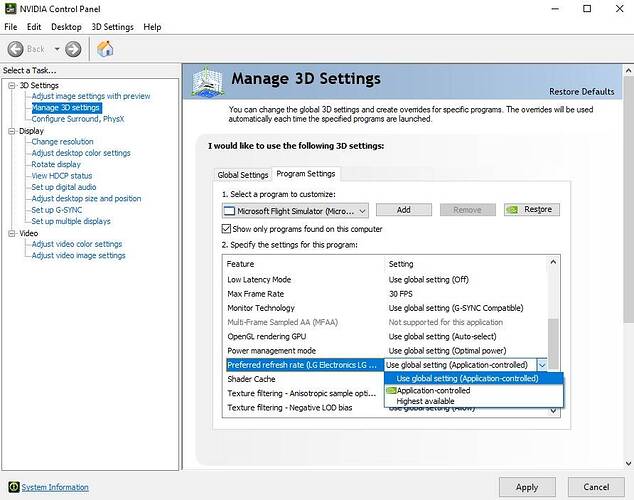Open Rotate display task
This screenshot has height=500, width=634.
[x=56, y=164]
